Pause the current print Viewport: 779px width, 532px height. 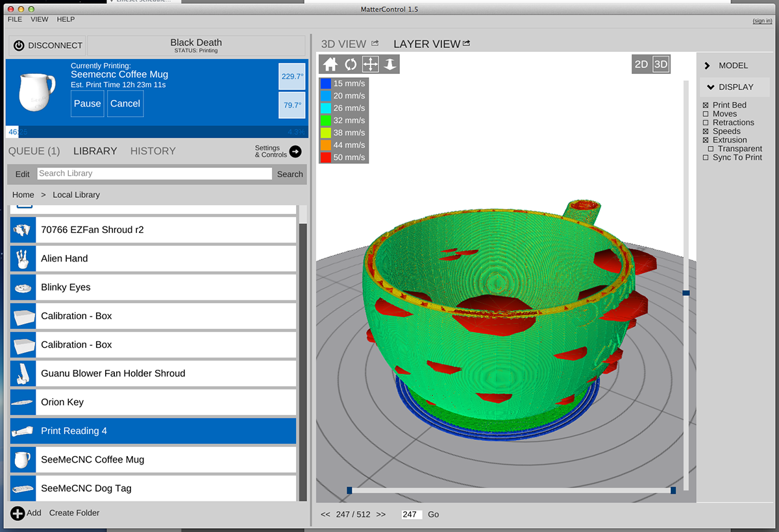tap(87, 104)
